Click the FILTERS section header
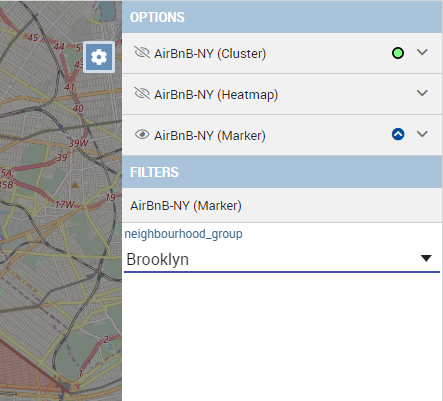The width and height of the screenshot is (443, 401). (x=282, y=172)
